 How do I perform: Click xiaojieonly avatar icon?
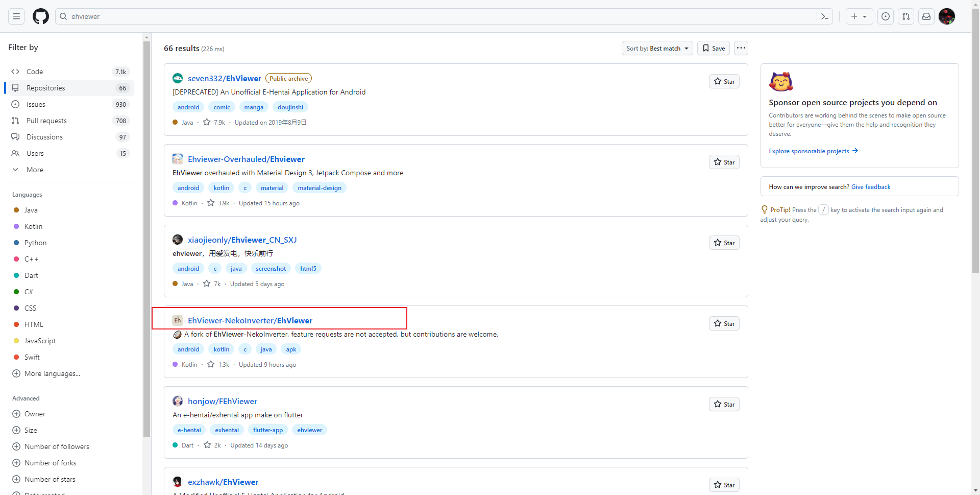[178, 240]
